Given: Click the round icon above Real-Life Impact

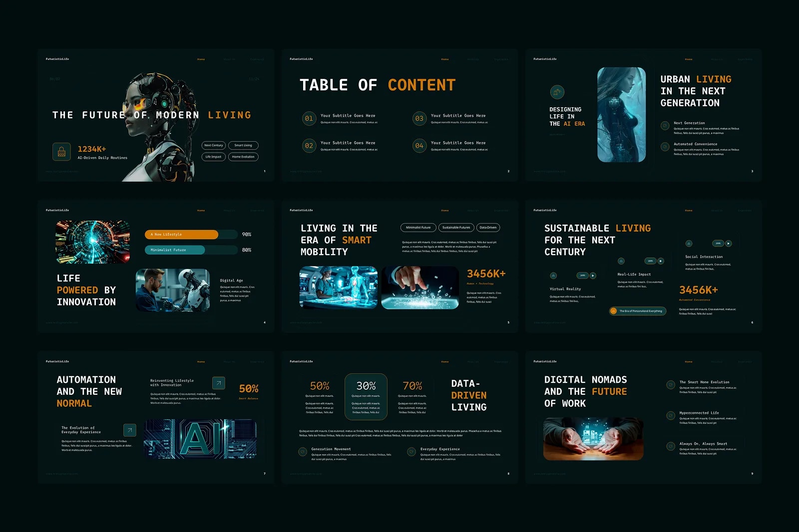Looking at the screenshot, I should tap(621, 261).
